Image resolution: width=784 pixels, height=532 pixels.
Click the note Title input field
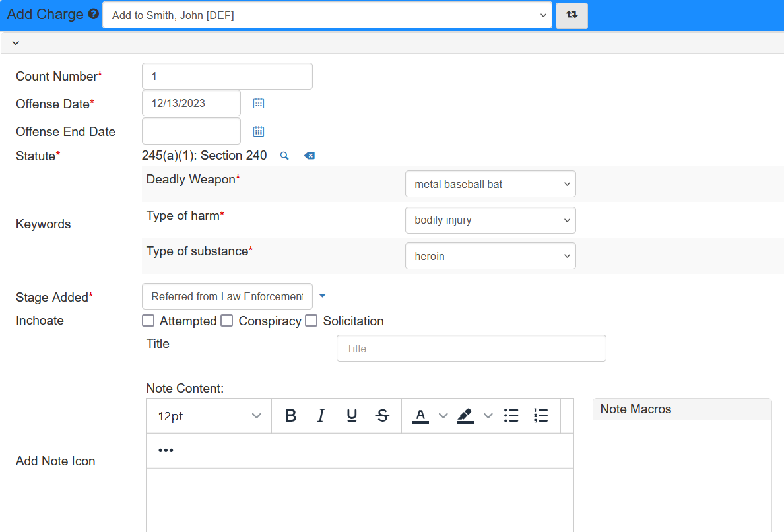(x=471, y=349)
